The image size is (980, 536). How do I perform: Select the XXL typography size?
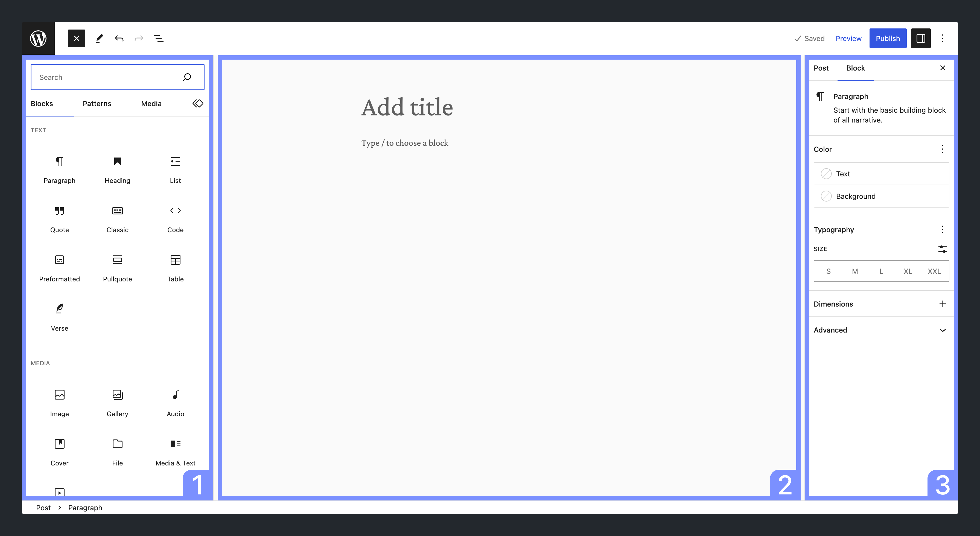tap(934, 271)
